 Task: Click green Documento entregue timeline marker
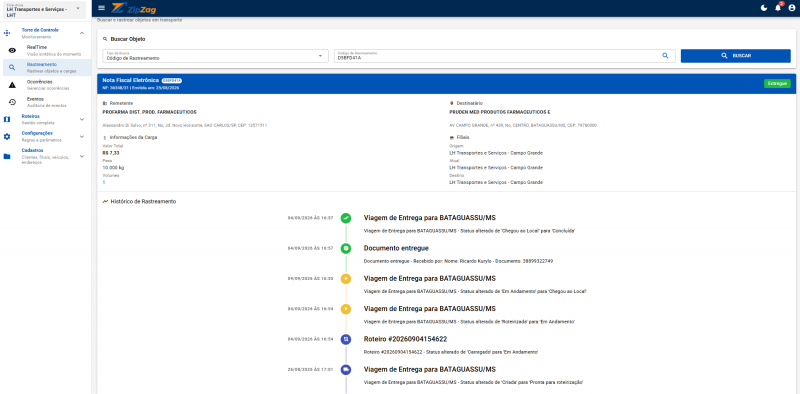pyautogui.click(x=346, y=248)
